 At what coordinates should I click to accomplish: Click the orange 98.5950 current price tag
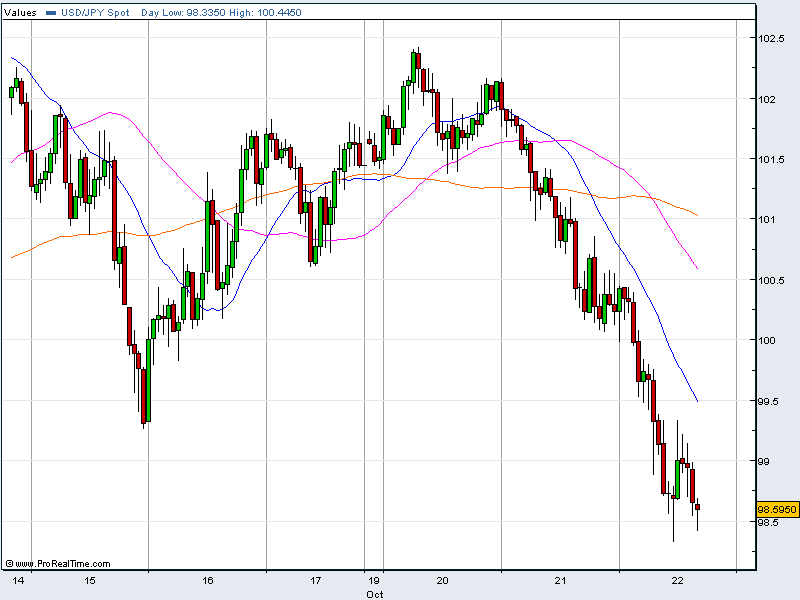(776, 509)
